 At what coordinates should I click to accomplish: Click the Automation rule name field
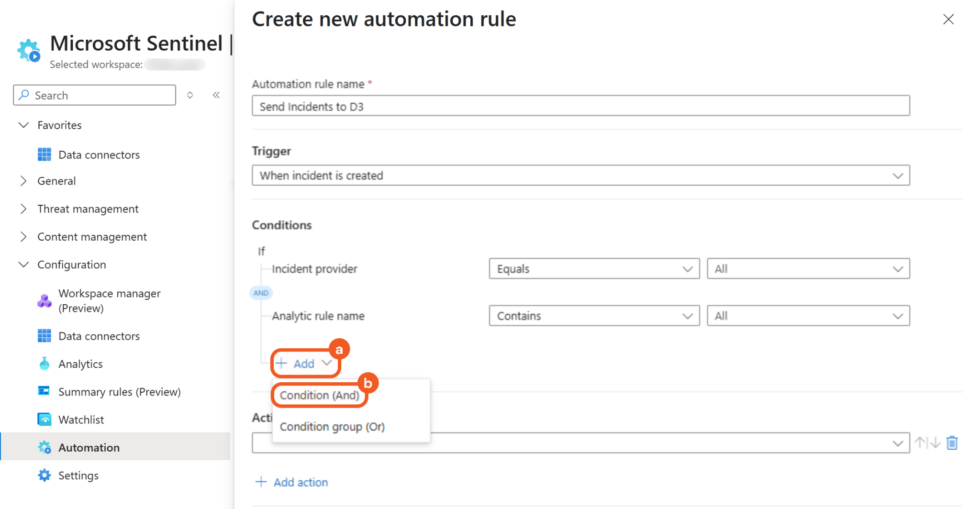point(580,106)
